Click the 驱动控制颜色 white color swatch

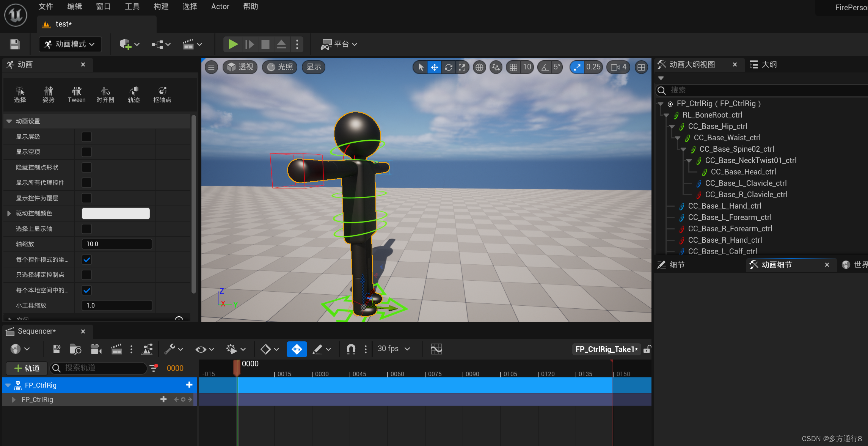116,214
